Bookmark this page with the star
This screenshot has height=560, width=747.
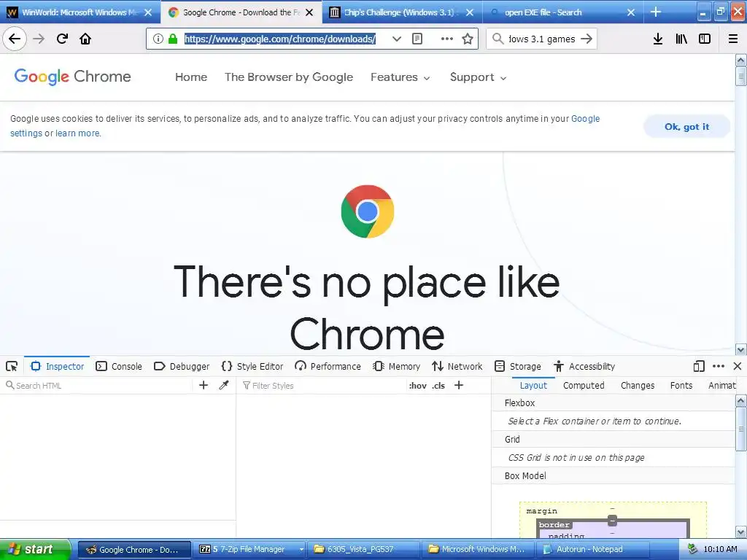point(468,39)
